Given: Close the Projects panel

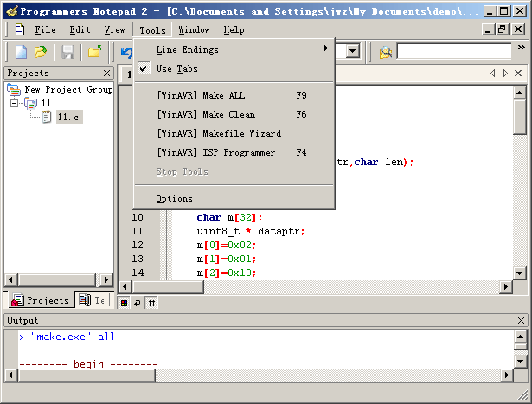Looking at the screenshot, I should (107, 74).
